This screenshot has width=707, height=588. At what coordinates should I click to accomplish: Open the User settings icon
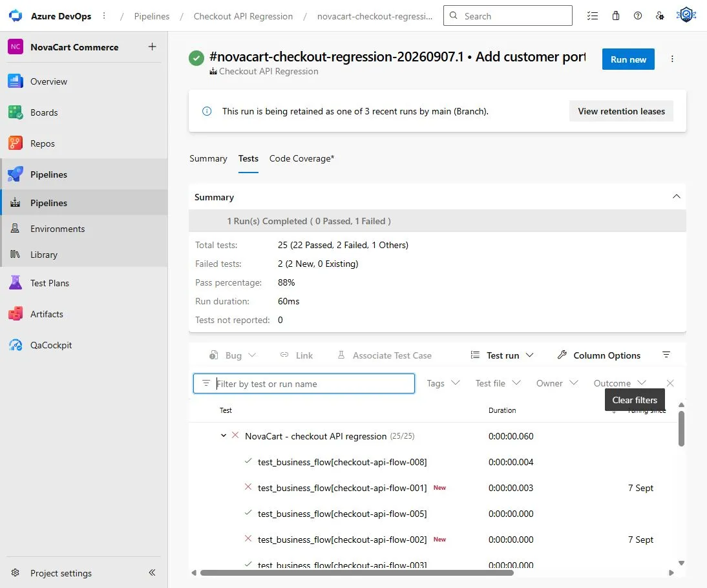coord(660,16)
